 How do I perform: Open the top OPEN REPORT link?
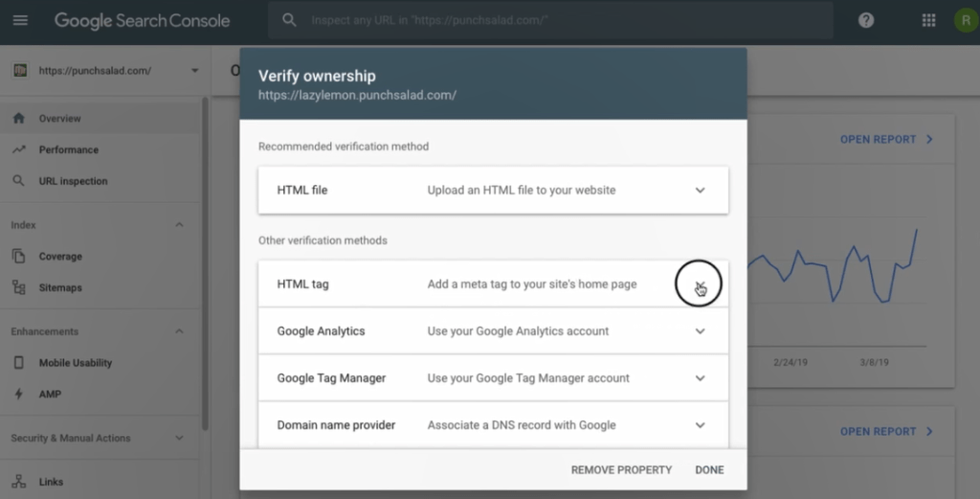click(x=878, y=139)
